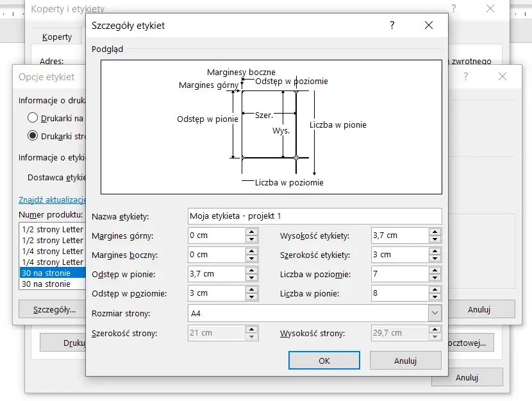Select the Drukarki stron radio button

click(x=33, y=136)
